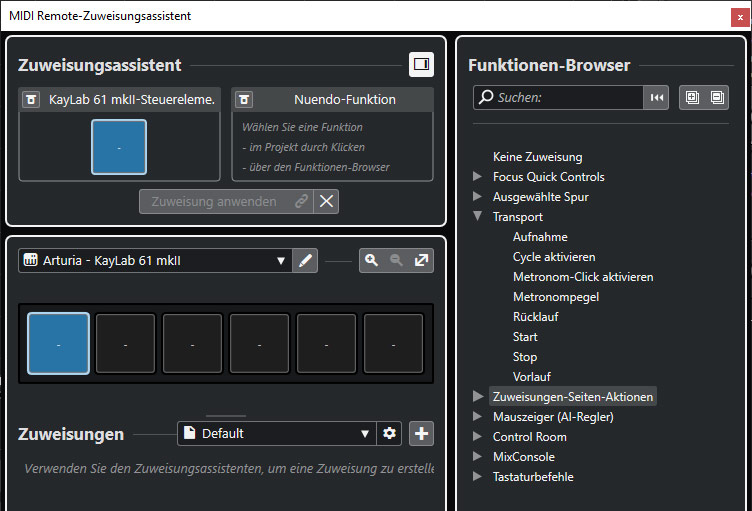The width and height of the screenshot is (752, 511).
Task: Collapse all entries in the Funktionen-Browser tree
Action: (717, 97)
